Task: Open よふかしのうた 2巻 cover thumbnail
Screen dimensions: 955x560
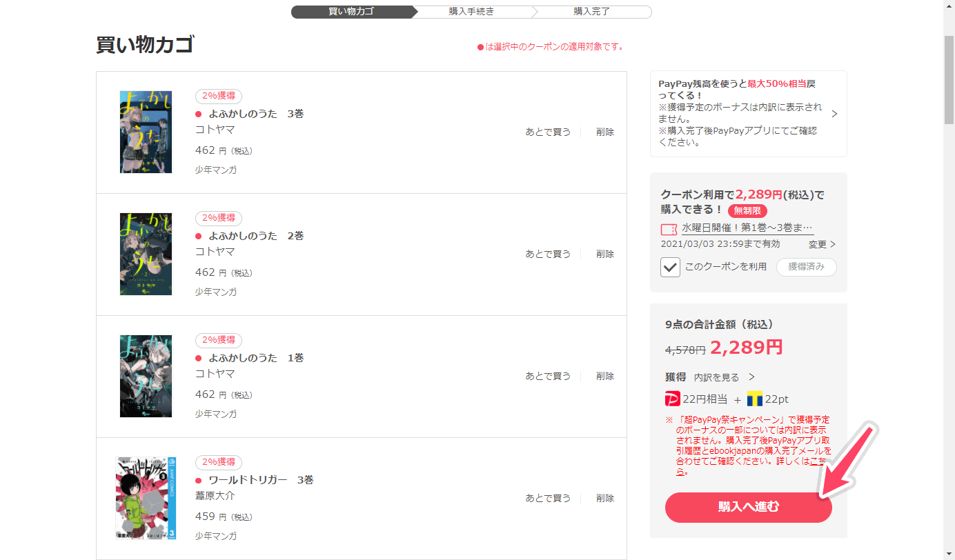Action: pos(146,254)
